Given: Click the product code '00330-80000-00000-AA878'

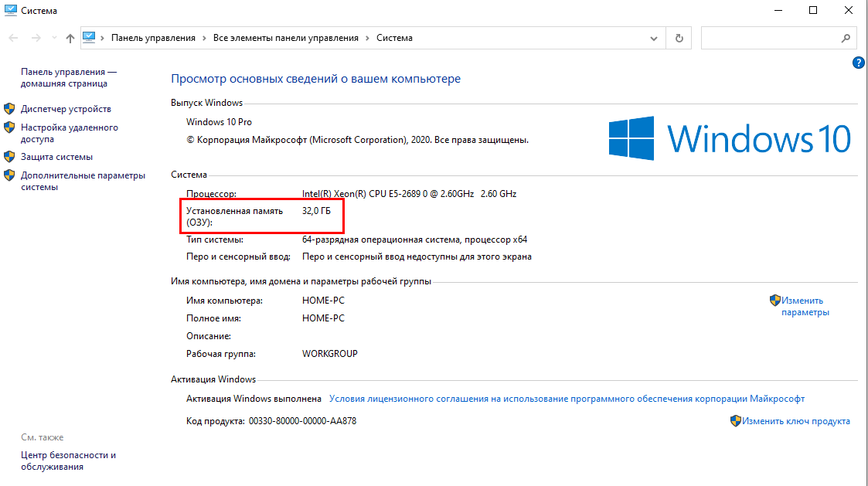Looking at the screenshot, I should point(302,421).
